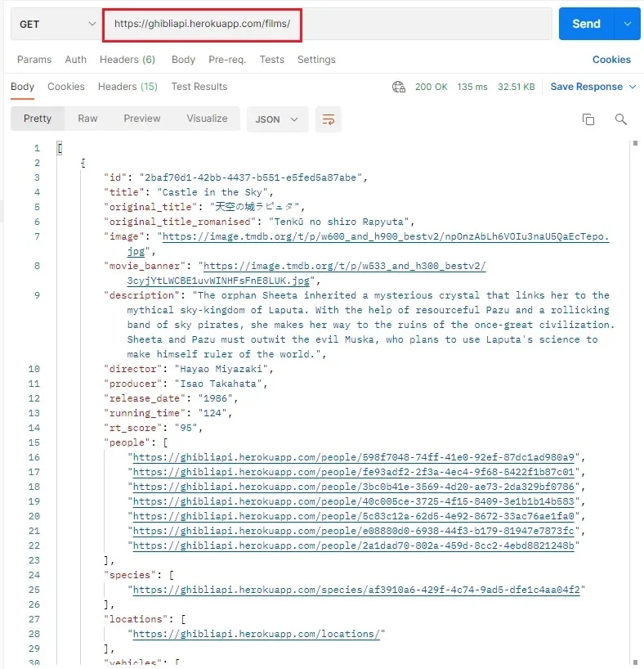Open the species URL link
644x669 pixels.
coord(356,590)
